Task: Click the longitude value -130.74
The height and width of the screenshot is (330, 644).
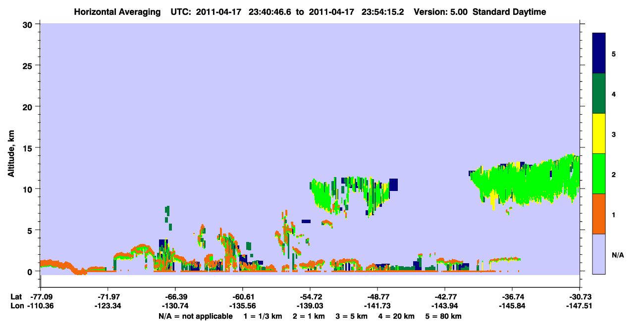Action: point(175,306)
